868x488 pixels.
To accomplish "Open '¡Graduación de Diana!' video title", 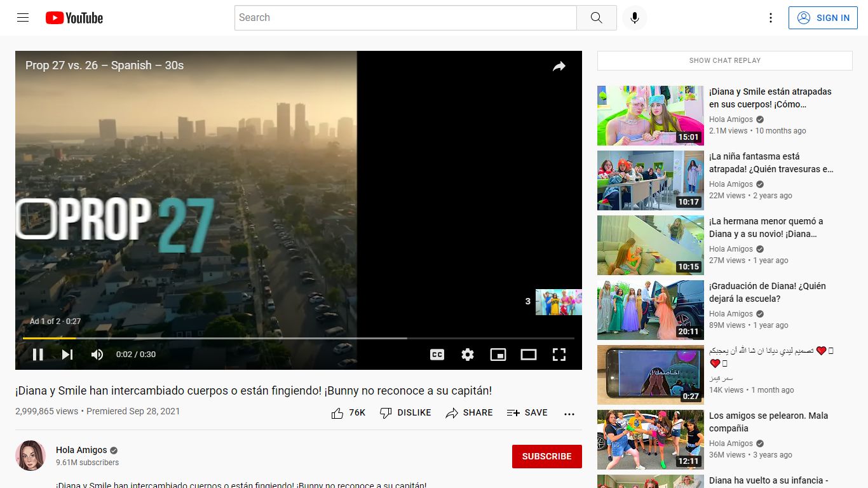I will pyautogui.click(x=768, y=292).
